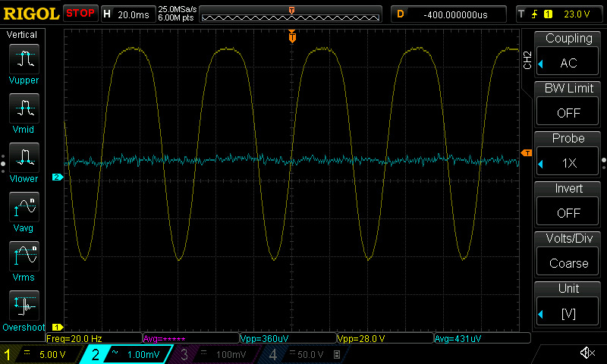The image size is (607, 364).
Task: Click the red STOP run status indicator
Action: [x=80, y=13]
